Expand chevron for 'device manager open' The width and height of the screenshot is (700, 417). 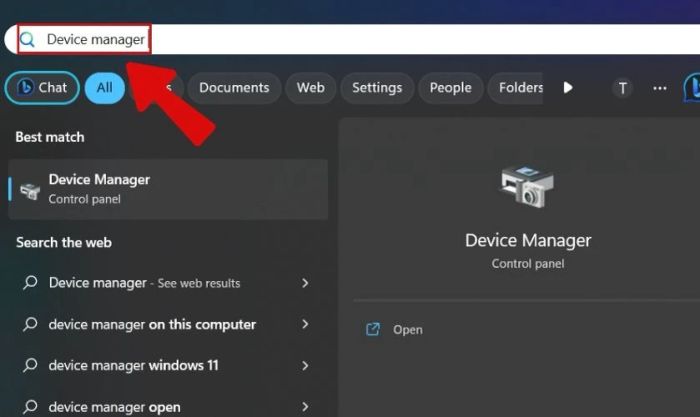pos(305,407)
